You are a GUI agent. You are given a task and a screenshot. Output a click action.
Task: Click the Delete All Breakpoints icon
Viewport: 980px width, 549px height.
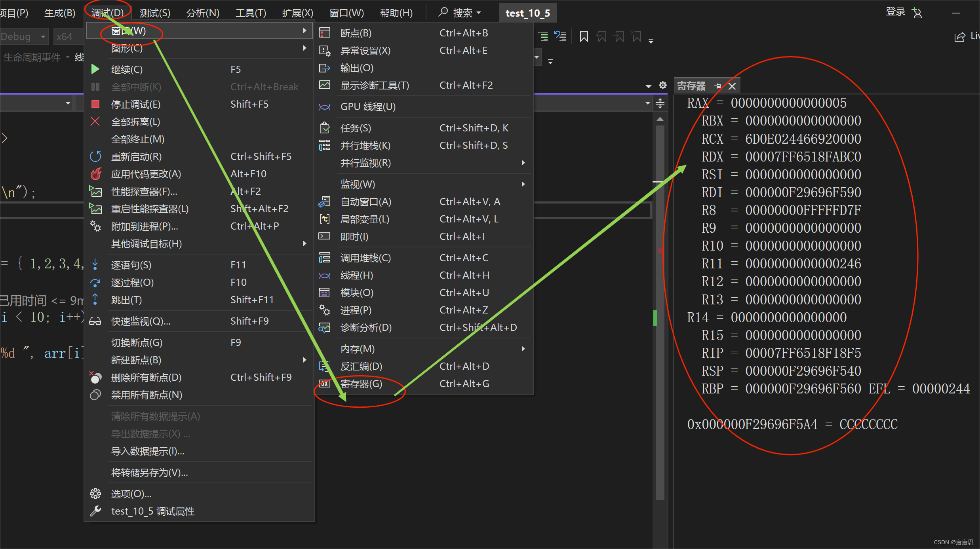point(95,377)
